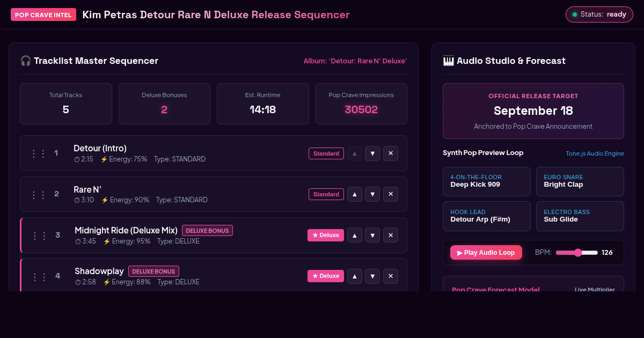Remove the Shadowplay track
The height and width of the screenshot is (338, 644).
point(391,276)
